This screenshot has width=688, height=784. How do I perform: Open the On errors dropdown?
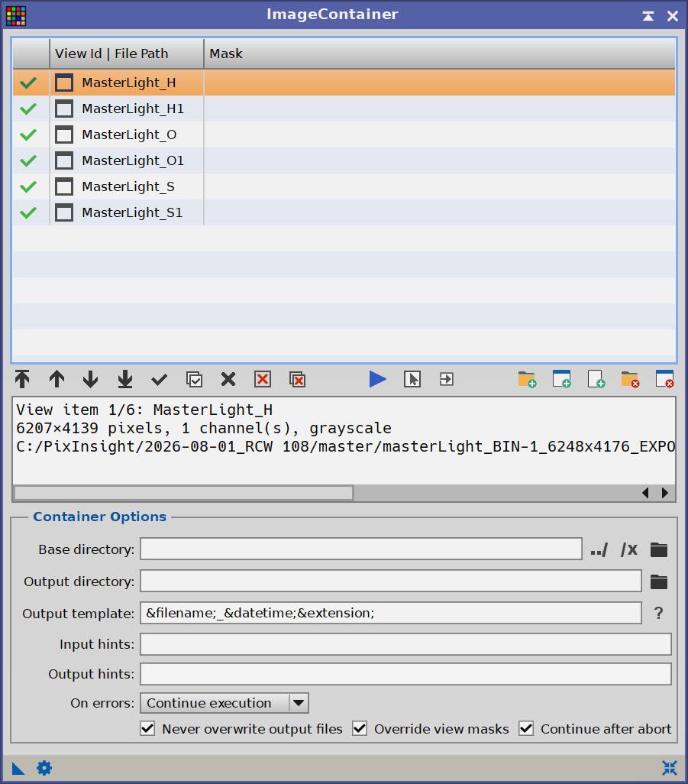pyautogui.click(x=224, y=703)
